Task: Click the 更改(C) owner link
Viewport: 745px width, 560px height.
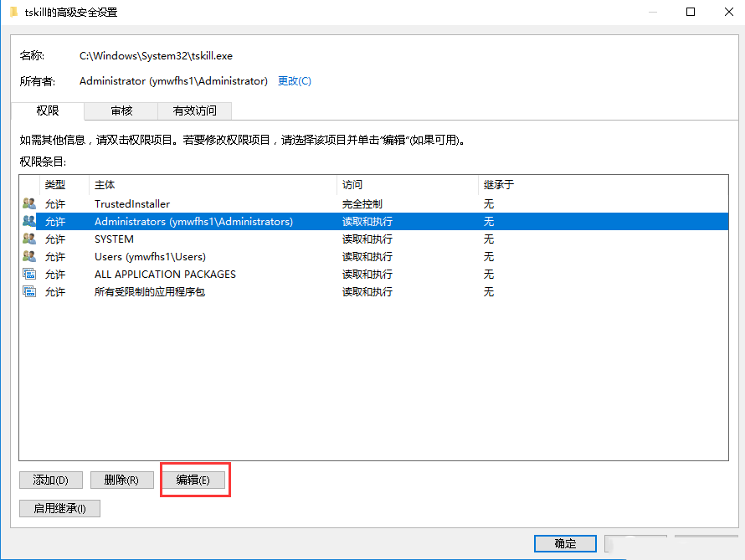Action: [x=295, y=80]
